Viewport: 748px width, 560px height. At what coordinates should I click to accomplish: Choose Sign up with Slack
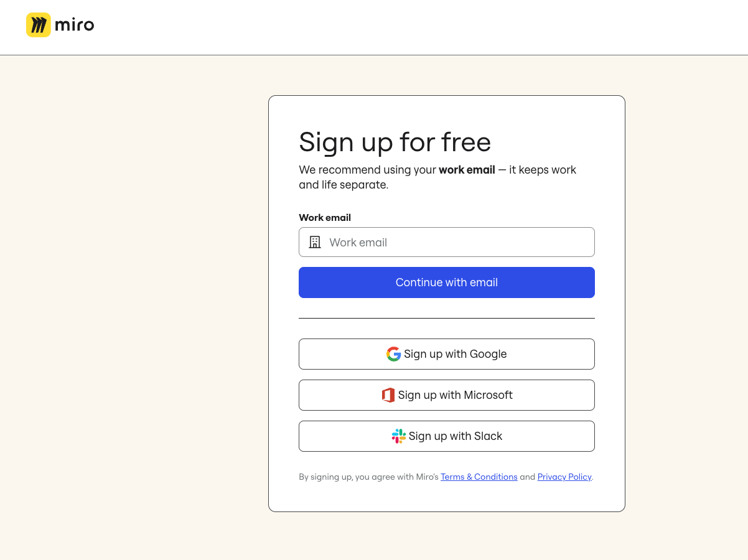tap(447, 436)
